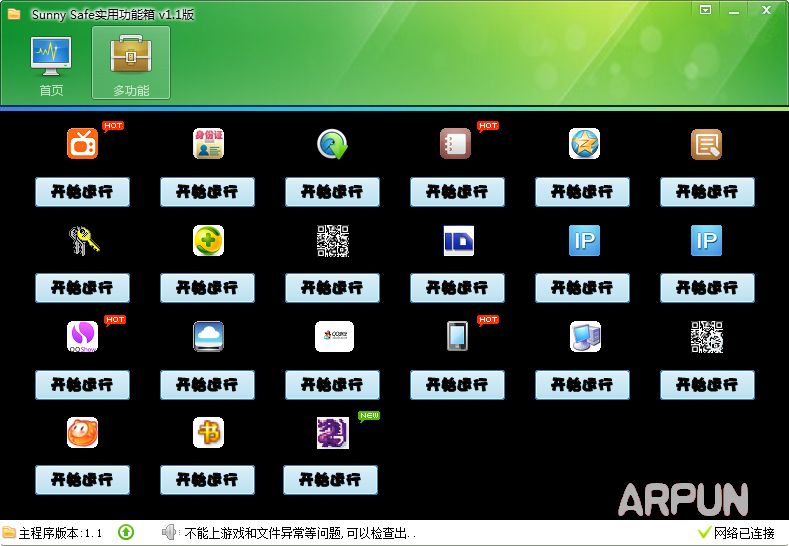The image size is (789, 546).
Task: Click 开始运行 under the brown notebook icon
Action: point(457,192)
